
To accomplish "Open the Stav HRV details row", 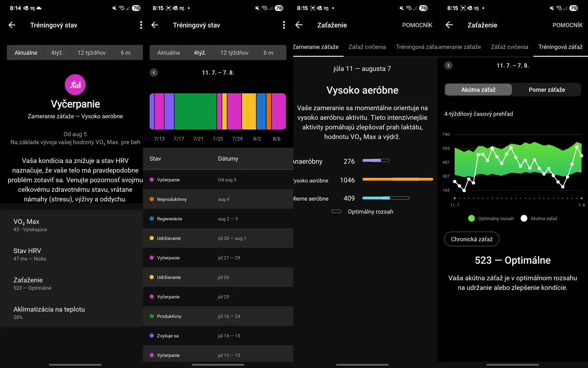I will pos(71,254).
